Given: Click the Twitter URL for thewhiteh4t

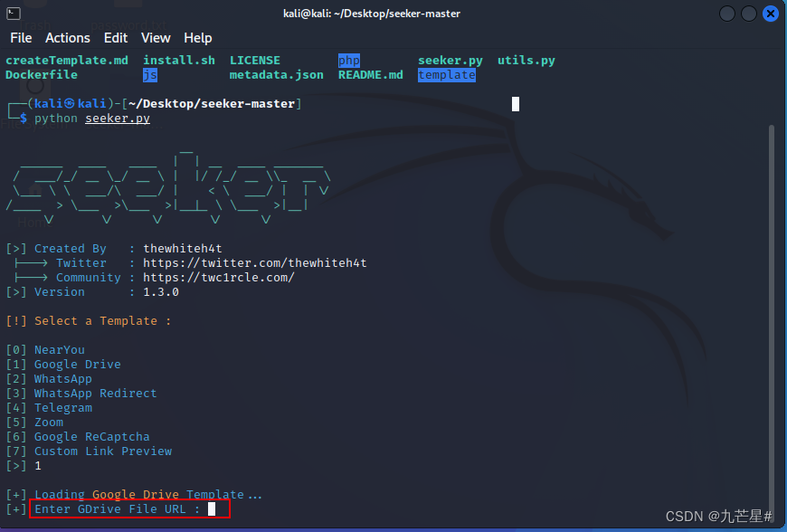Looking at the screenshot, I should point(255,263).
